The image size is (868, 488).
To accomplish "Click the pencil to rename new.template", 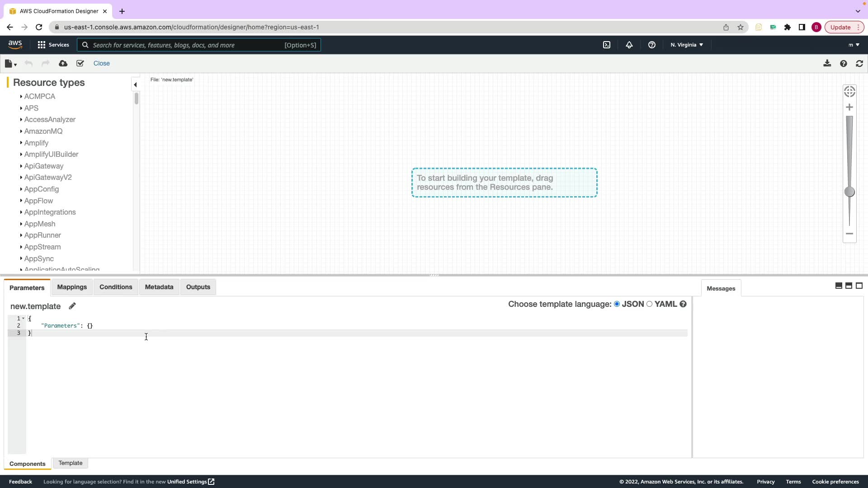I will (x=72, y=306).
